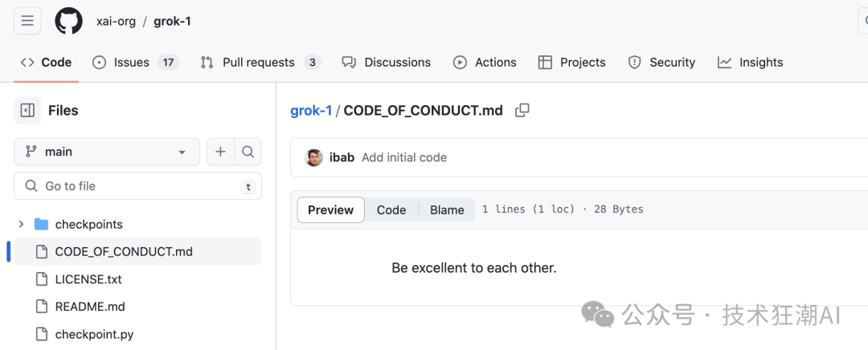Switch view to Code mode

391,210
